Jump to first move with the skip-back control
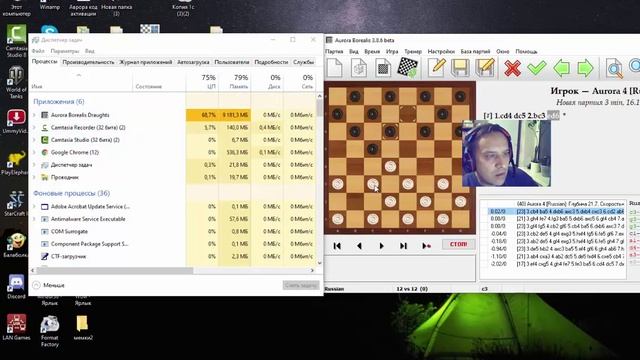This screenshot has width=640, height=360. (x=337, y=246)
